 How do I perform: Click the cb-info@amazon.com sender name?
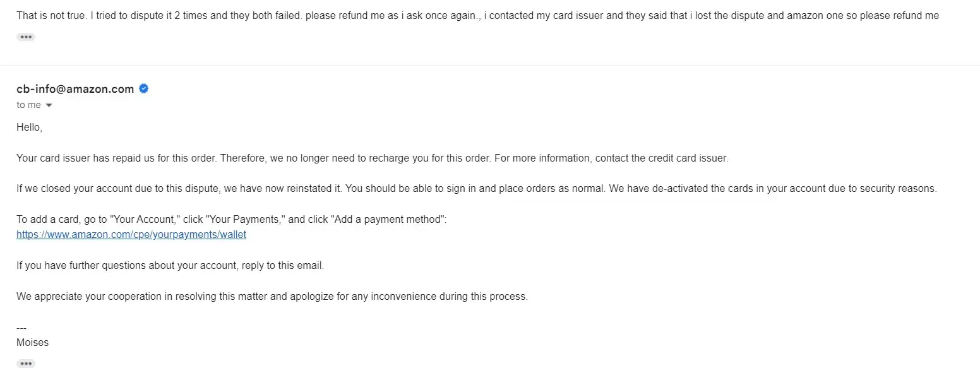[x=75, y=89]
